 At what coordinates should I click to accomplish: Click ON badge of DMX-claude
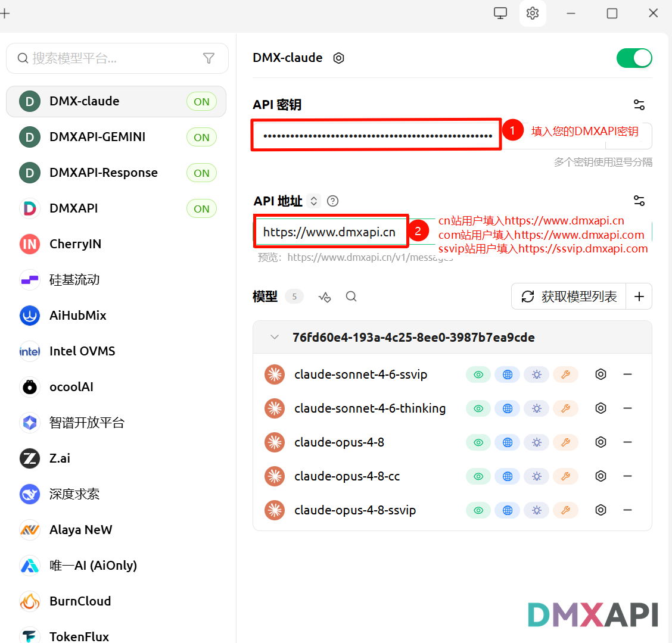pyautogui.click(x=201, y=102)
